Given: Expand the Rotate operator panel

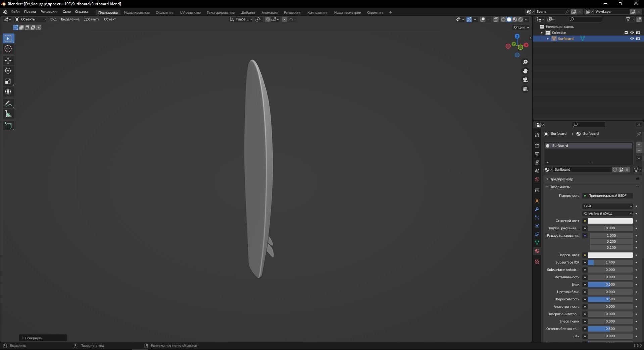Looking at the screenshot, I should click(23, 338).
